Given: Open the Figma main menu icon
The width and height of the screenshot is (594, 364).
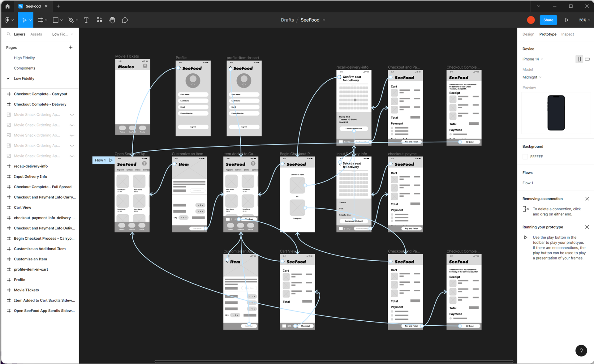Looking at the screenshot, I should (x=7, y=20).
